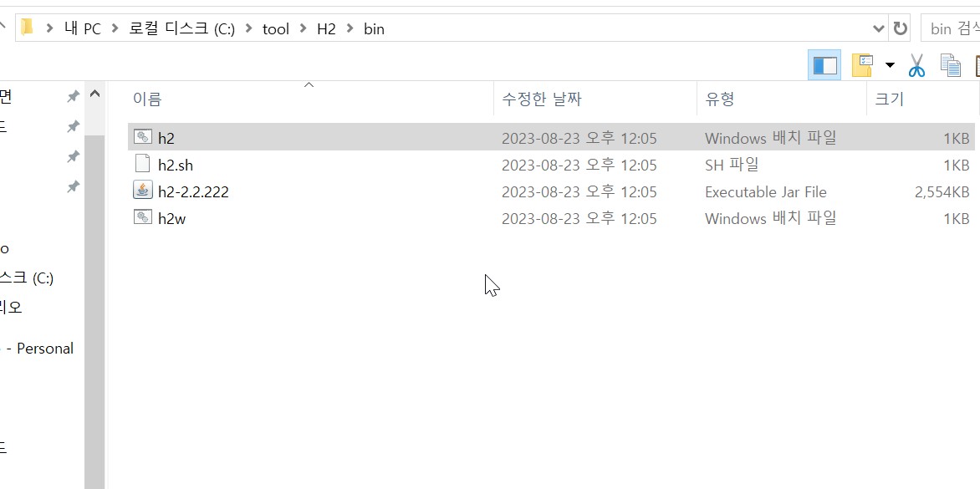Click 2,554KB size cell

(x=942, y=191)
